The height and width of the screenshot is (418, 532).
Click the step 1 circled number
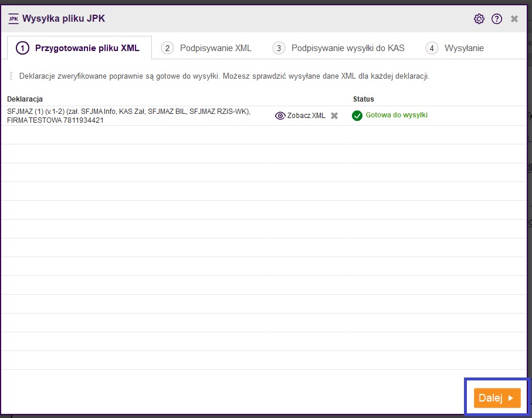pos(22,48)
